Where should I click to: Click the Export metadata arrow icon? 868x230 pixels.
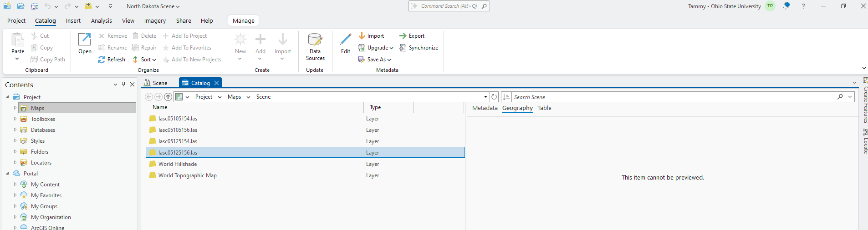pyautogui.click(x=403, y=36)
